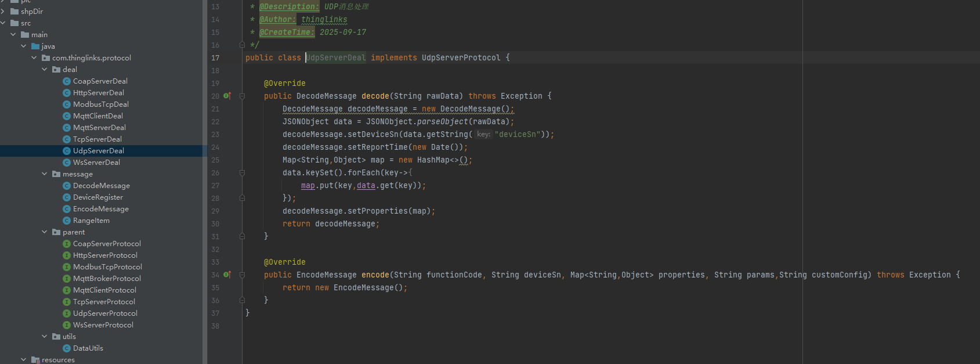
Task: Fold the forEach lambda block in gutter
Action: 242,173
